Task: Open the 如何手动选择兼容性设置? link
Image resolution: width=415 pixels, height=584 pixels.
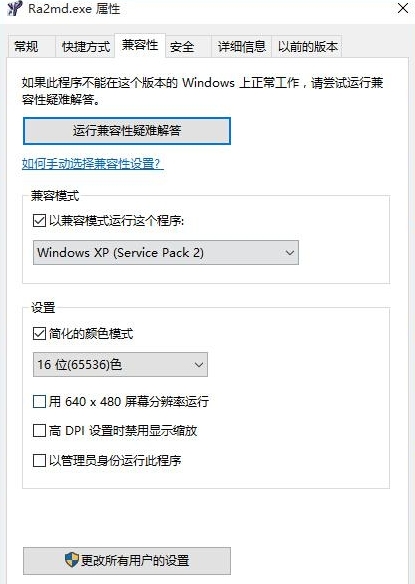Action: click(x=93, y=164)
